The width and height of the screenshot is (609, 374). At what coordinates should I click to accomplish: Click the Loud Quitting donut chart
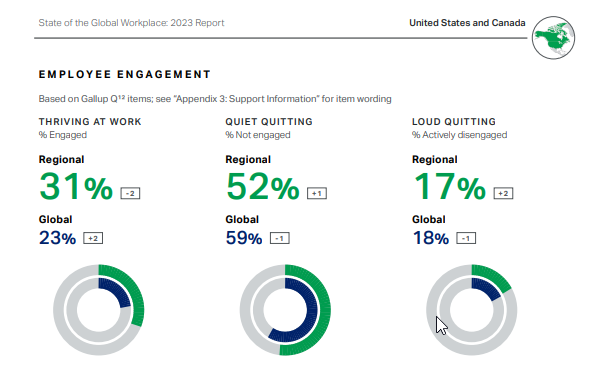472,310
